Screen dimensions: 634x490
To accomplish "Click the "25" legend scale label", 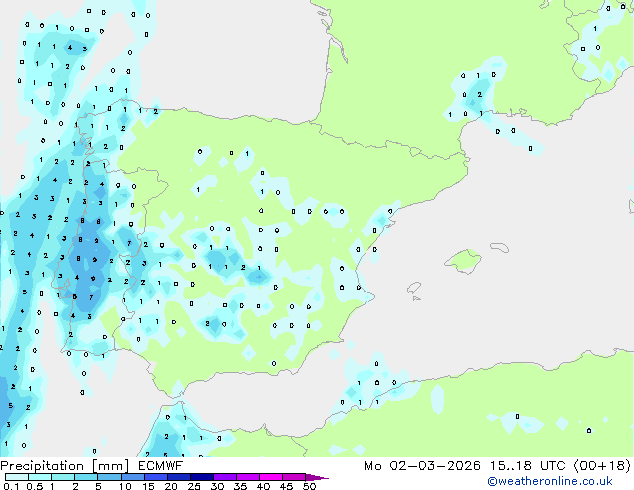I will [194, 486].
